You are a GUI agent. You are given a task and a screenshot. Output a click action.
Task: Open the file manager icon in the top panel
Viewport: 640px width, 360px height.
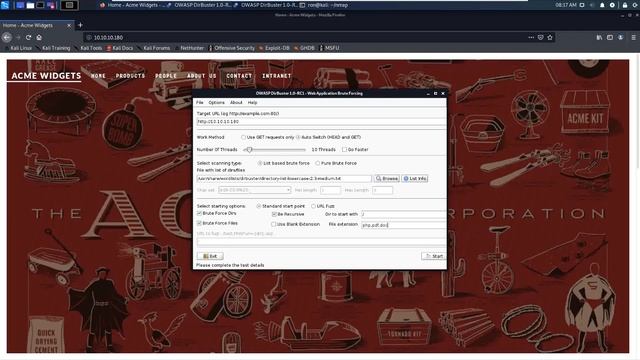click(30, 5)
